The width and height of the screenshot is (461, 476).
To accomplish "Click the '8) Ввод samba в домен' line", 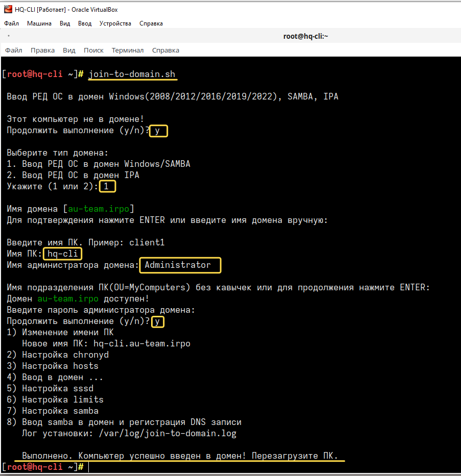I will click(124, 422).
